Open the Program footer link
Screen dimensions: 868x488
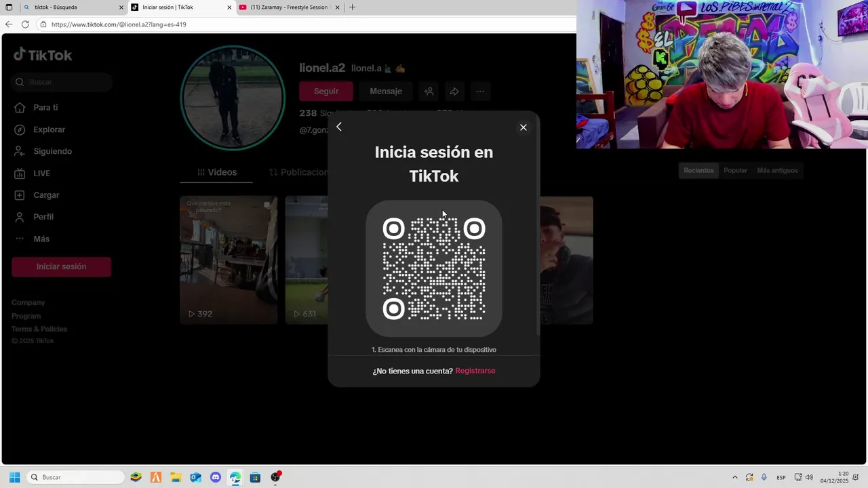tap(26, 316)
